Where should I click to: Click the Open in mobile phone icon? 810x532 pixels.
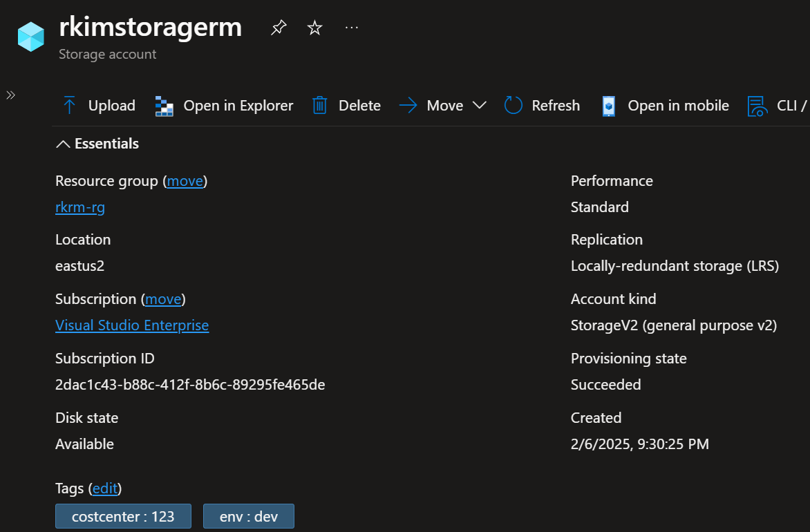click(609, 106)
